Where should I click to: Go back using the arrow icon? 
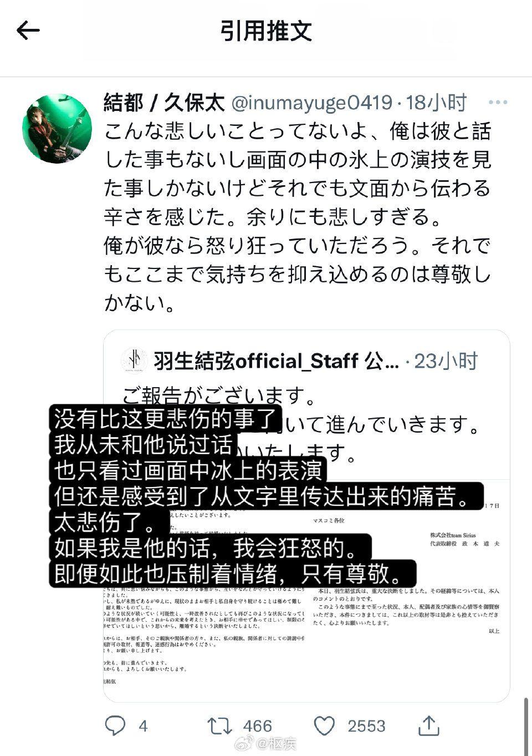coord(28,31)
